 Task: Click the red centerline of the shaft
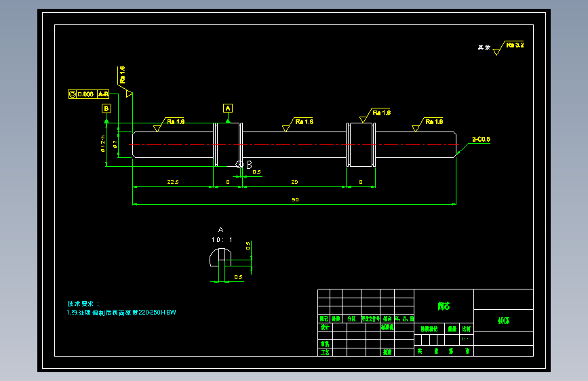click(x=293, y=145)
